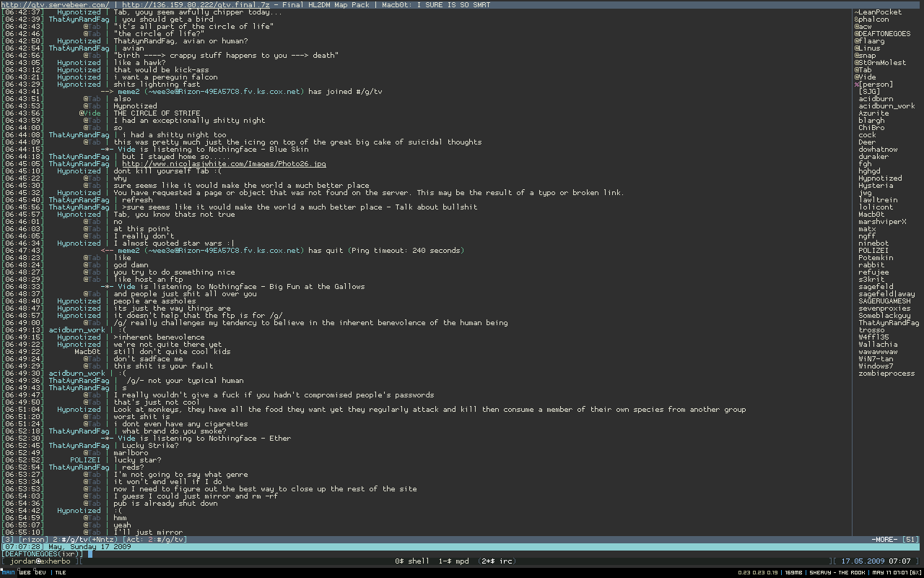The height and width of the screenshot is (578, 924).
Task: Select WiN7-tan in the nick list
Action: 876,359
